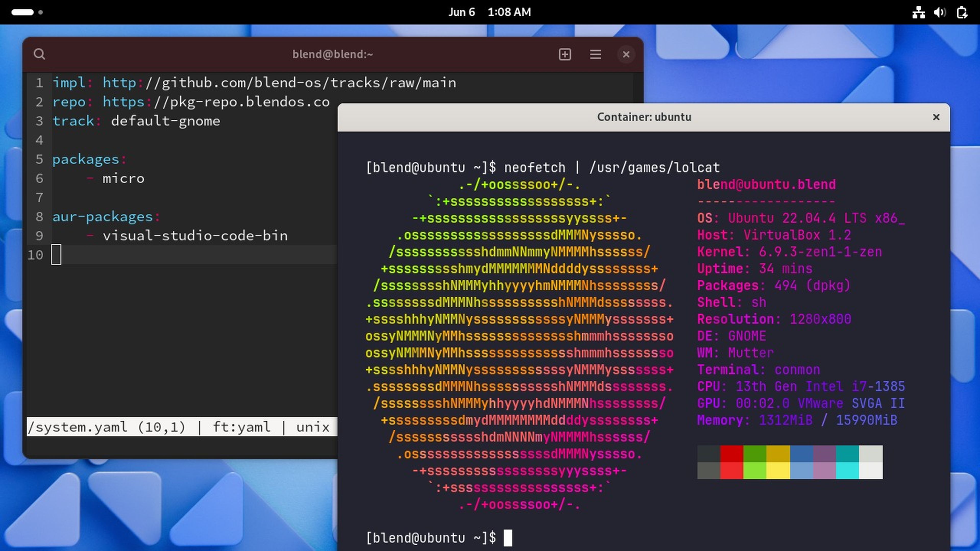Click the 'Uptime: 34 mins' line

click(755, 269)
